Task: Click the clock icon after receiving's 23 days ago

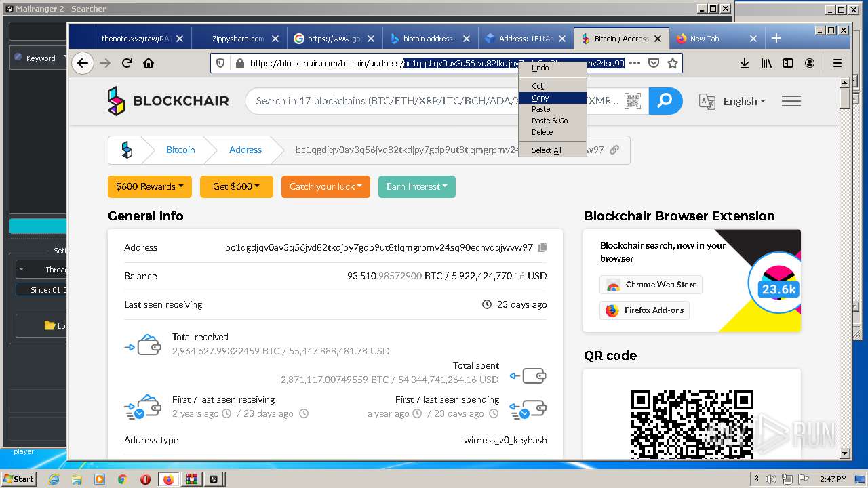Action: (304, 413)
